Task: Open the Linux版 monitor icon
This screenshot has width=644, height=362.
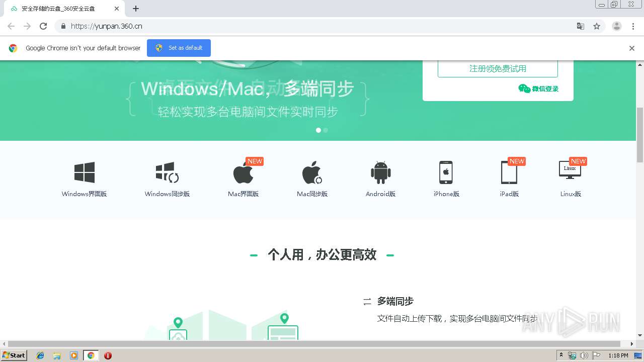Action: [x=570, y=170]
